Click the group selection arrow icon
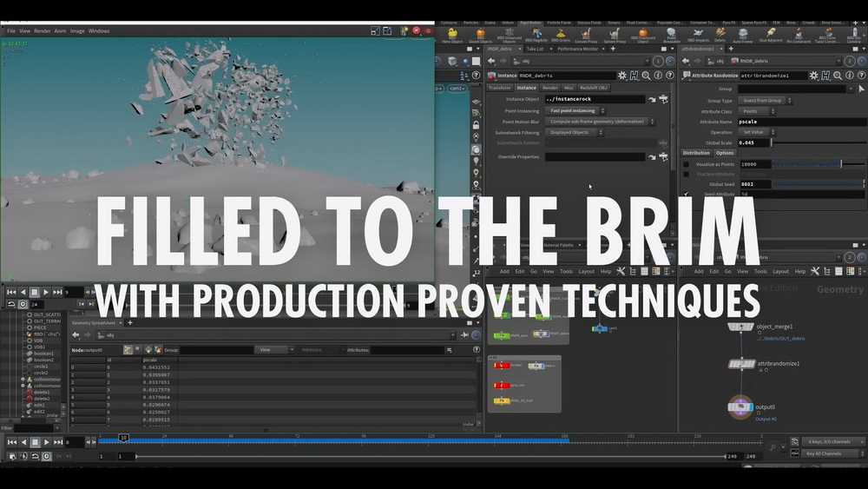The image size is (868, 489). coord(861,89)
